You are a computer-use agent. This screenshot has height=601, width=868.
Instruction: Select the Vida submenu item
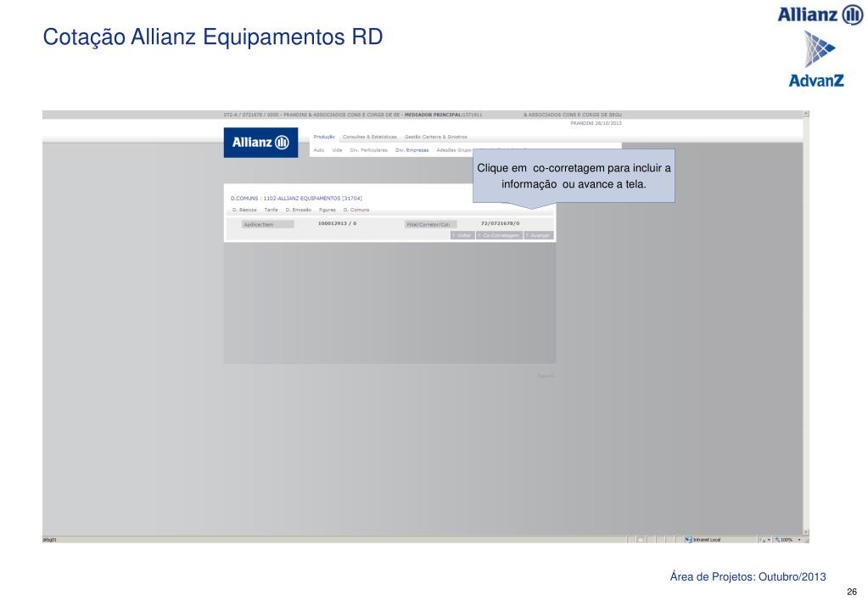coord(337,150)
